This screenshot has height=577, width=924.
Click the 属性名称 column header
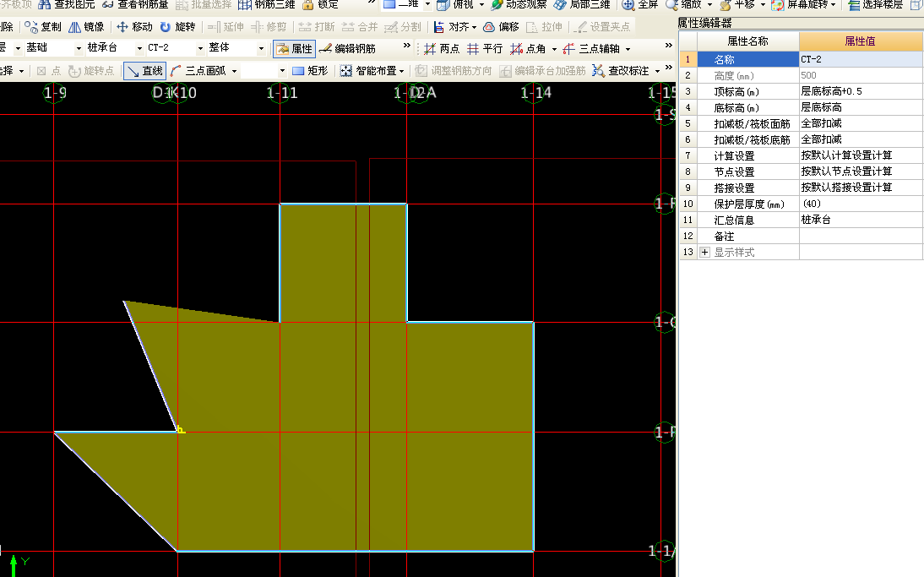(747, 41)
